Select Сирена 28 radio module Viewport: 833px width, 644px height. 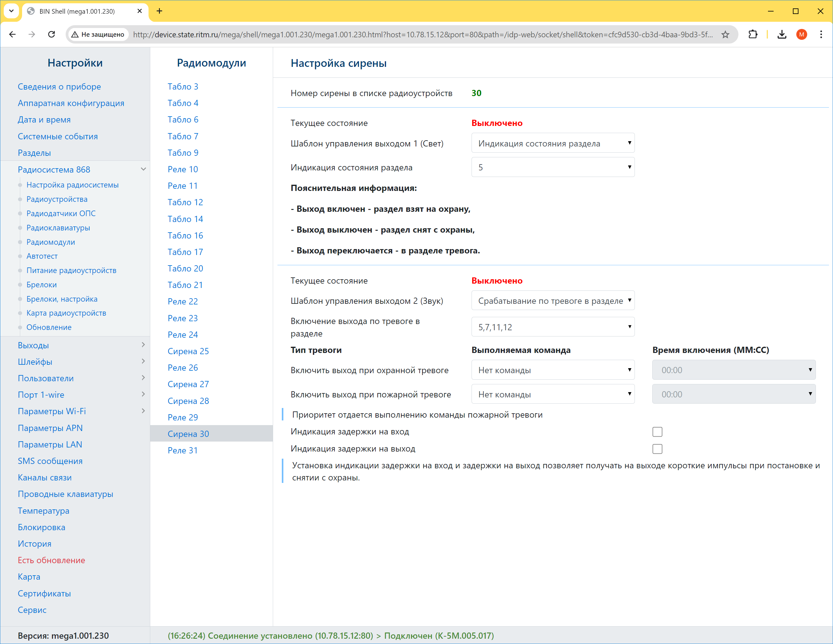click(x=188, y=401)
